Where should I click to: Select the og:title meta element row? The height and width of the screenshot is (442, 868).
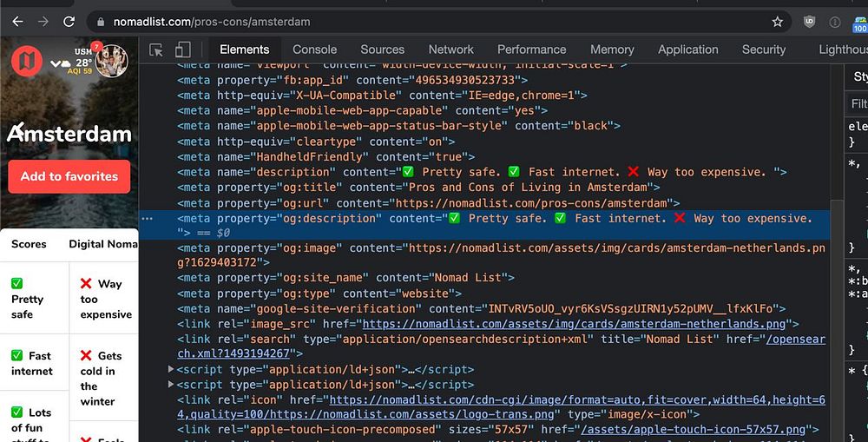point(418,188)
